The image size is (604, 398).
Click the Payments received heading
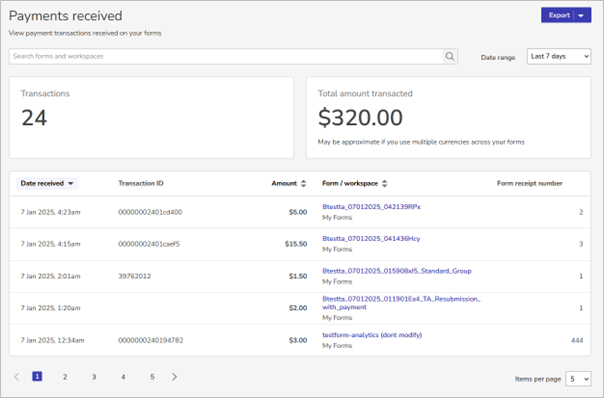[x=65, y=16]
